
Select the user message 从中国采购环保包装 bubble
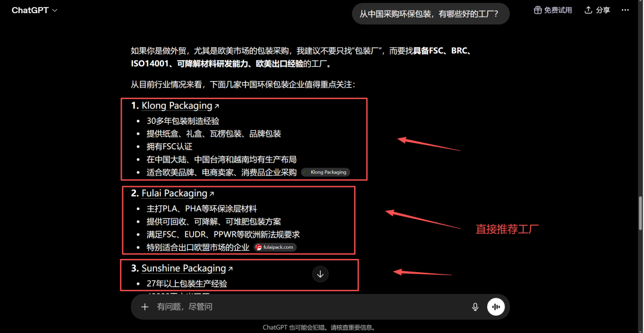click(x=431, y=14)
